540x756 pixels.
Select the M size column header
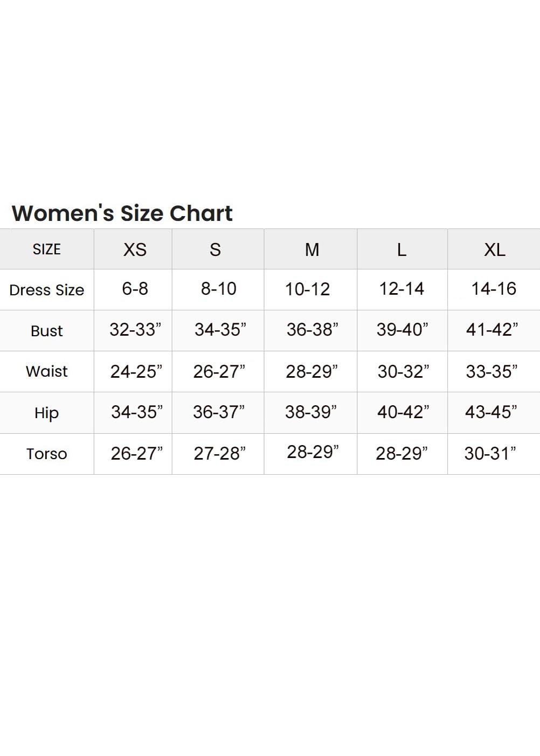(312, 249)
